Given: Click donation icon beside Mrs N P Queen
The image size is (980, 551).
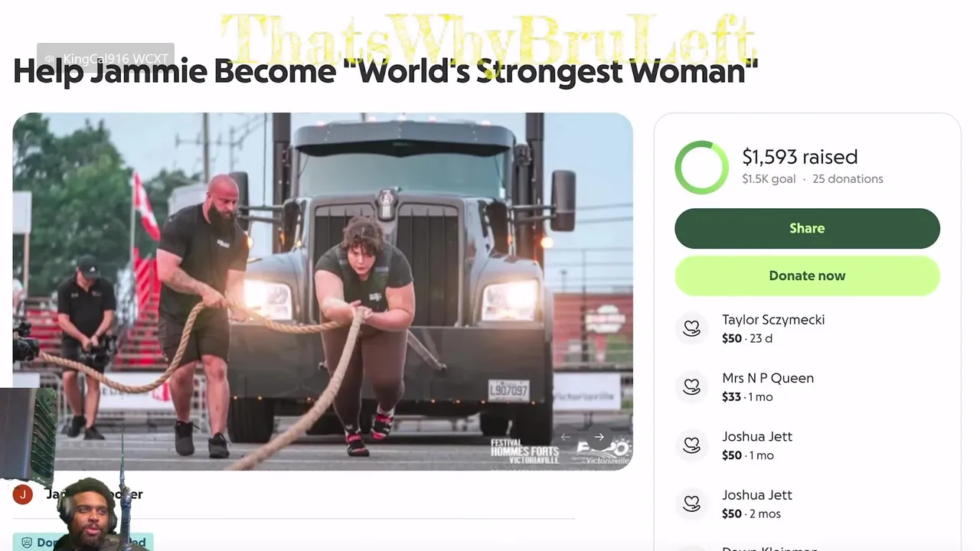Looking at the screenshot, I should [x=692, y=387].
